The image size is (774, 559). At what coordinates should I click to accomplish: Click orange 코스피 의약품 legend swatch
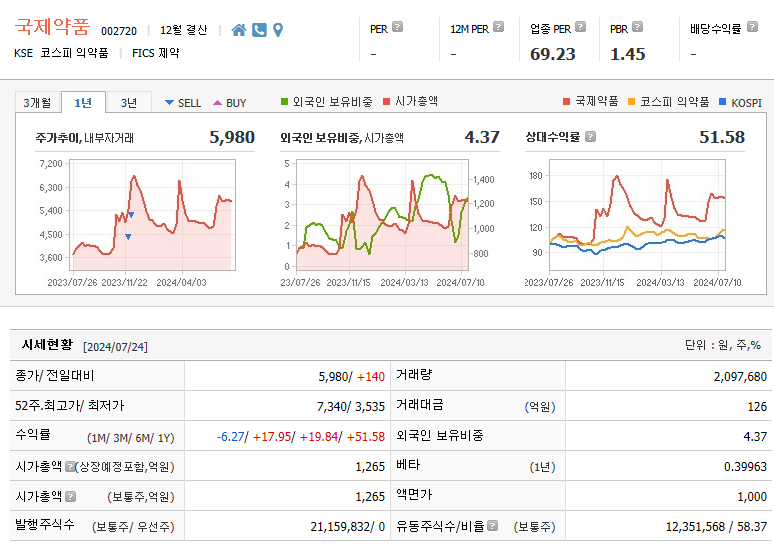631,102
